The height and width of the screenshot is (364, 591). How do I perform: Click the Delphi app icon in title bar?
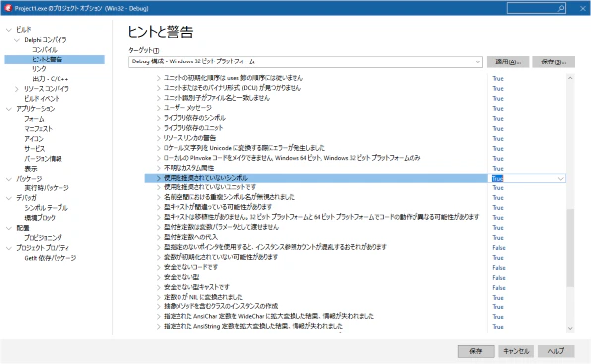(x=8, y=8)
